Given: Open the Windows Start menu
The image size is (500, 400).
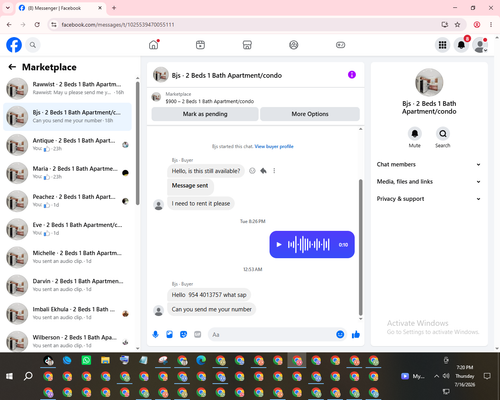Looking at the screenshot, I should coord(9,376).
